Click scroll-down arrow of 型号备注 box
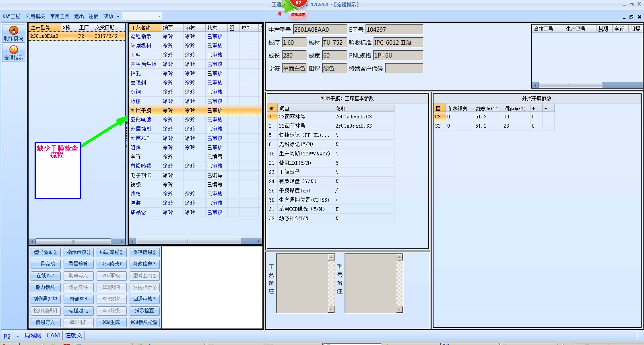This screenshot has height=345, width=644. pyautogui.click(x=400, y=310)
